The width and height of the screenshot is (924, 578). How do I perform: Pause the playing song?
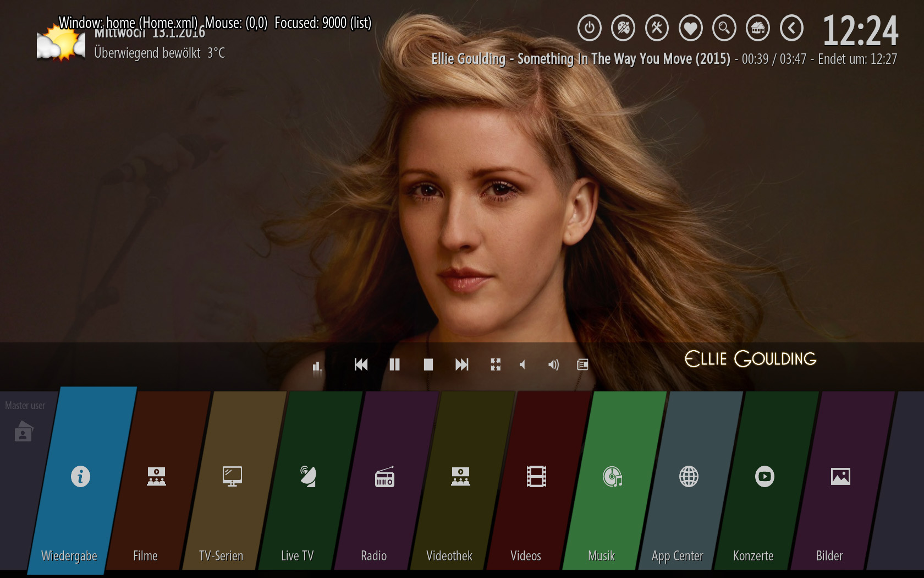pos(394,364)
